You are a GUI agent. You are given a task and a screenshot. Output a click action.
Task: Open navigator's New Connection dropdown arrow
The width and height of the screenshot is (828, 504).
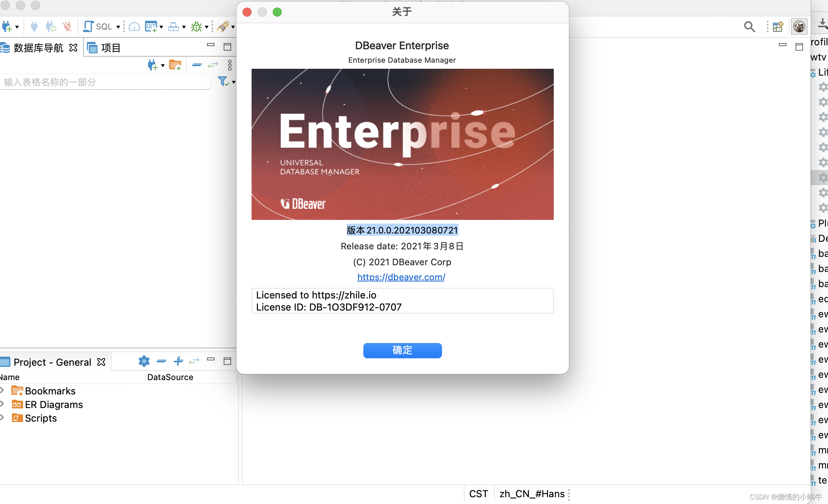[x=163, y=66]
